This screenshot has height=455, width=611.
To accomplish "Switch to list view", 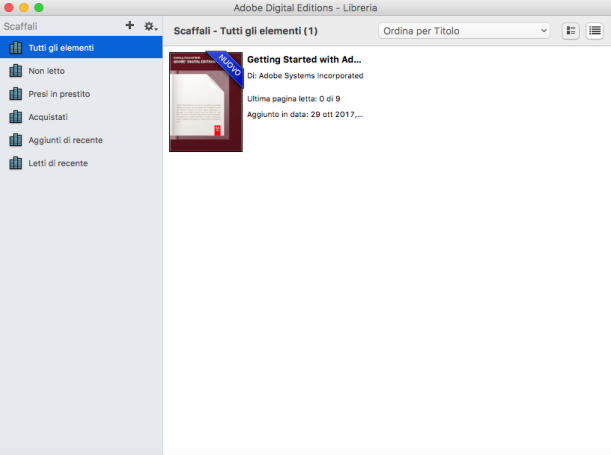I will 595,30.
